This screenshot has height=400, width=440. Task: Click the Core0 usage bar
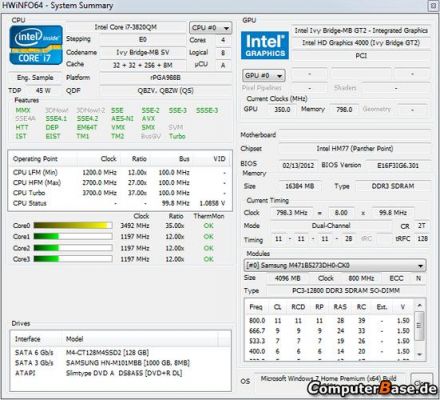73,226
